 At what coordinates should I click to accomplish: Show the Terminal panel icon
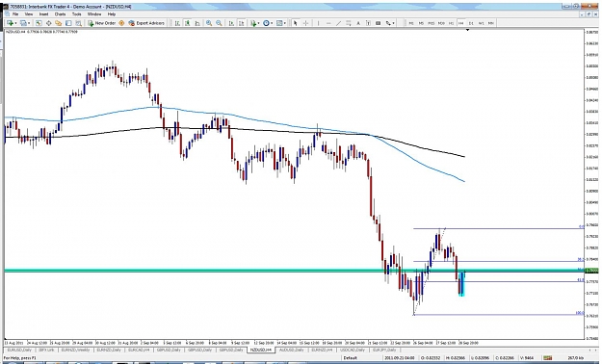pos(68,23)
